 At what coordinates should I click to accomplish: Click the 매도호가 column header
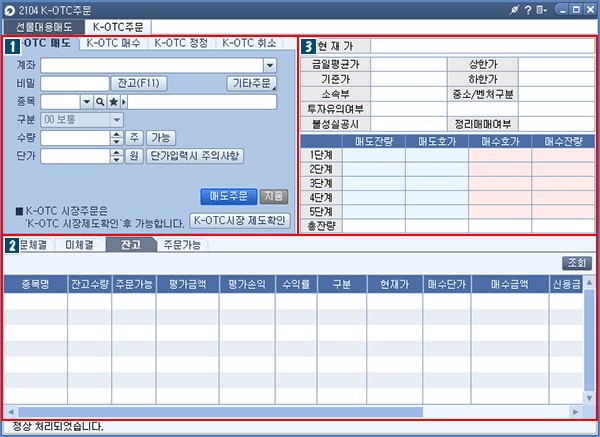[x=437, y=142]
